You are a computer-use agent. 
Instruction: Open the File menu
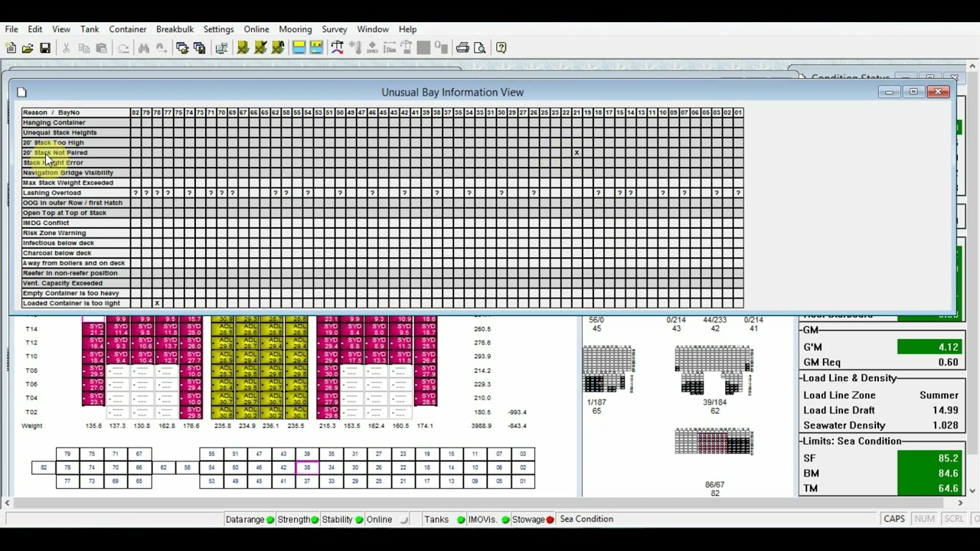(11, 29)
